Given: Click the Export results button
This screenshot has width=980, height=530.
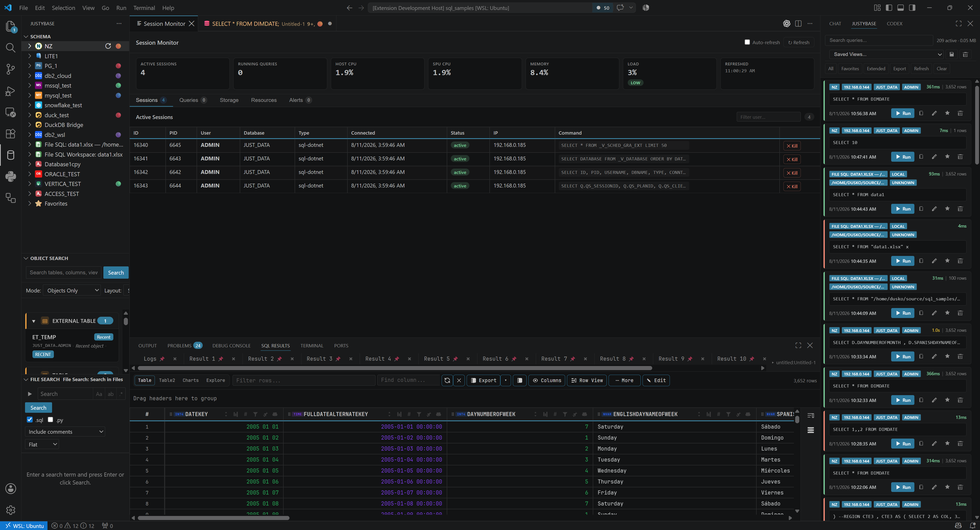Looking at the screenshot, I should click(x=483, y=380).
